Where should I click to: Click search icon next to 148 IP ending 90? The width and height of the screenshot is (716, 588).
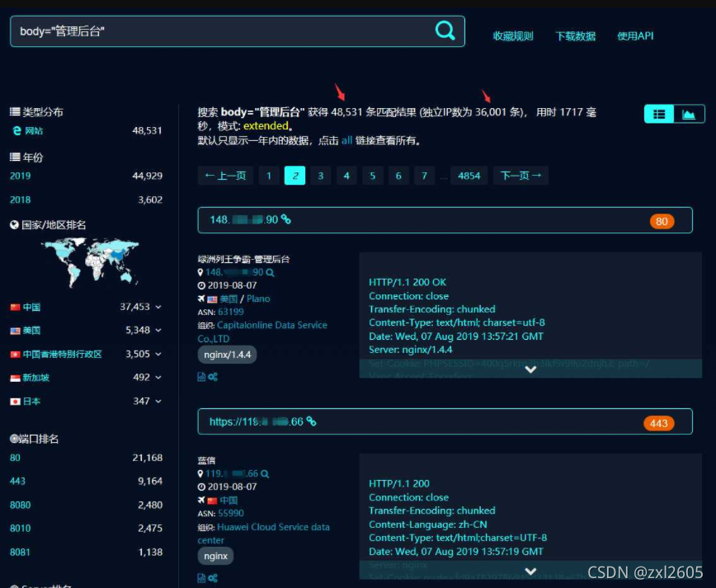[x=270, y=272]
